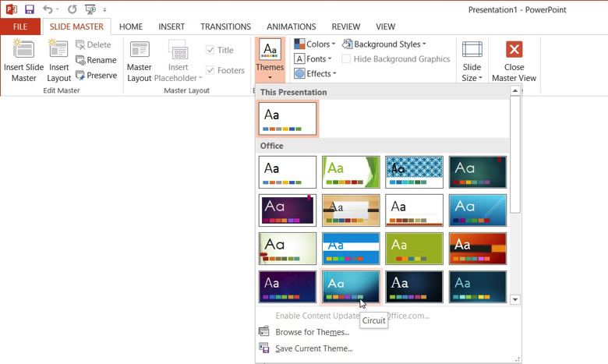Click the Insert Layout icon

(x=59, y=51)
